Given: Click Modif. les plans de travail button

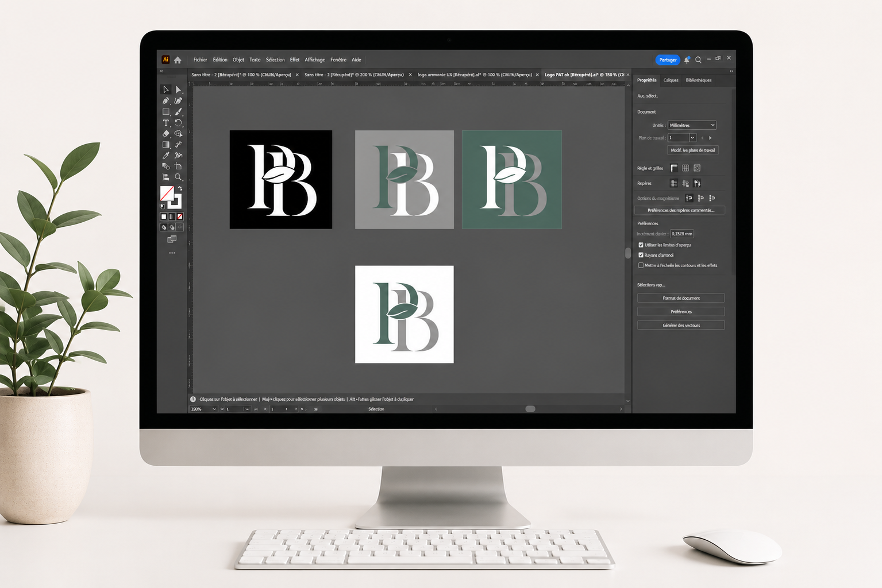Looking at the screenshot, I should (693, 150).
